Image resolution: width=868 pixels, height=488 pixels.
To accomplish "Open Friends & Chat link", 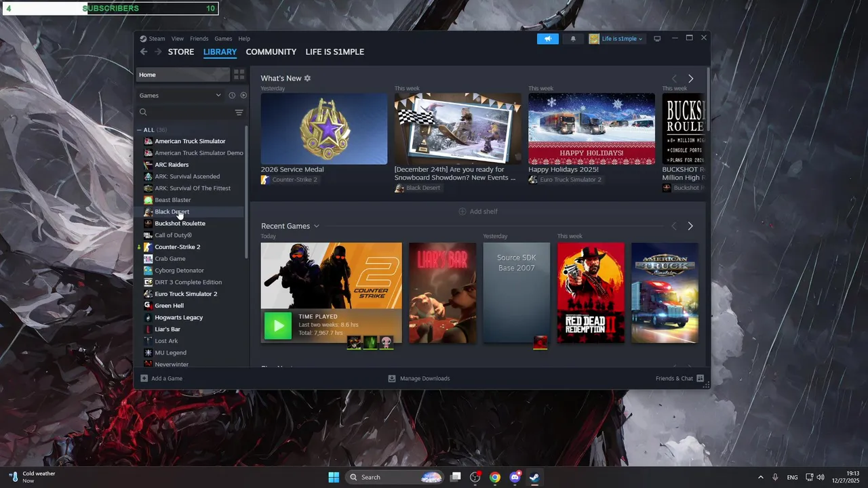I will 674,378.
